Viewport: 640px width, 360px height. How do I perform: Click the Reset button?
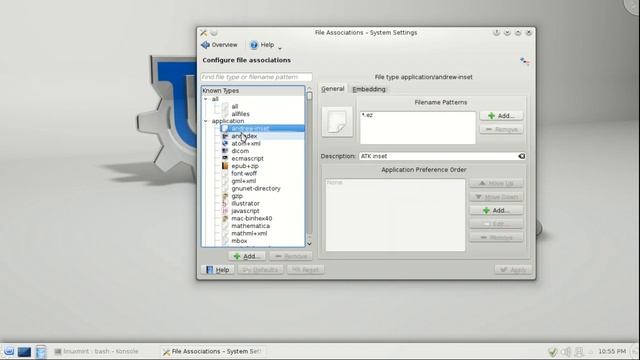(x=305, y=270)
